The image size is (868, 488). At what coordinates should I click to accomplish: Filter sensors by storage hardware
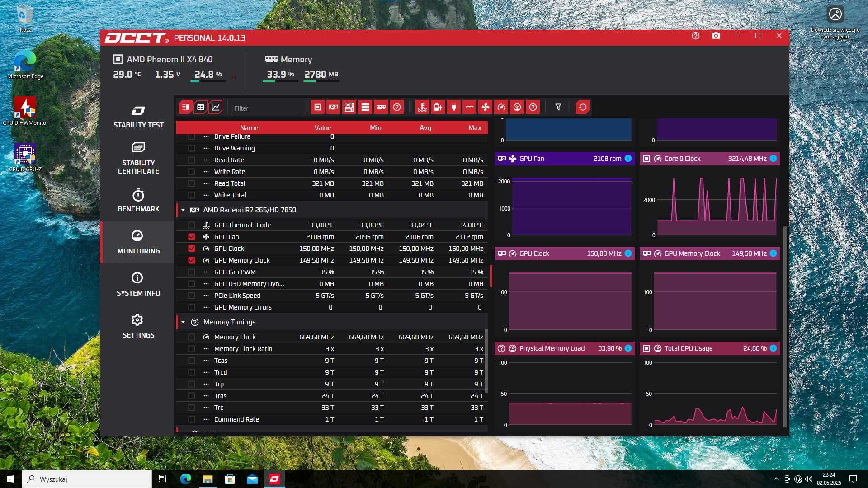click(365, 107)
